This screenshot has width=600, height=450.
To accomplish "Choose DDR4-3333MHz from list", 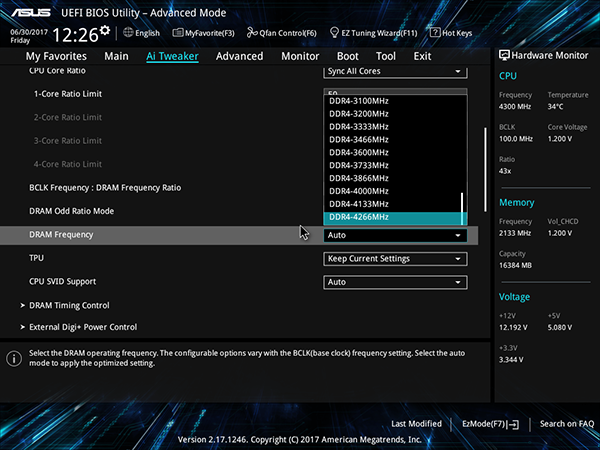I will (392, 127).
